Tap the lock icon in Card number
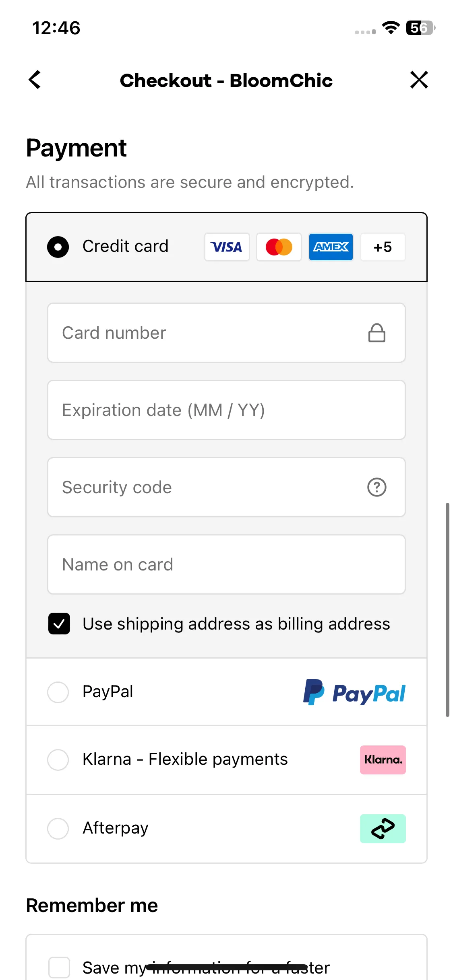This screenshot has height=980, width=453. pos(377,333)
